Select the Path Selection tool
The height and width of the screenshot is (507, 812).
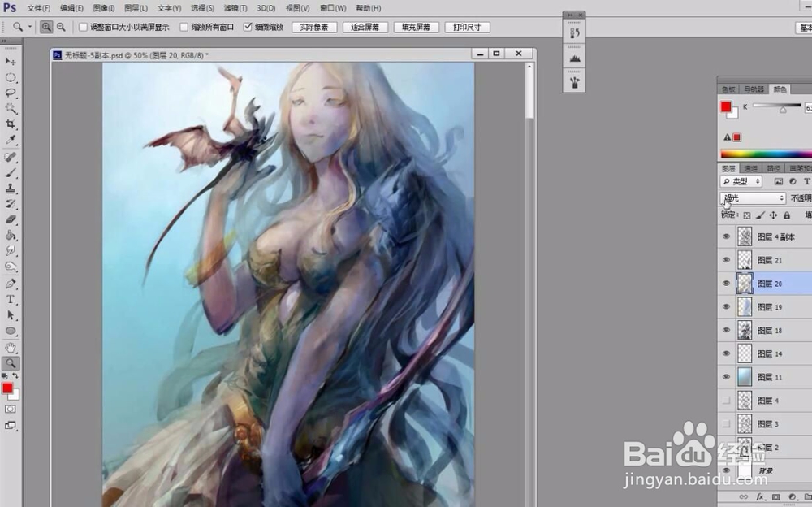point(11,315)
